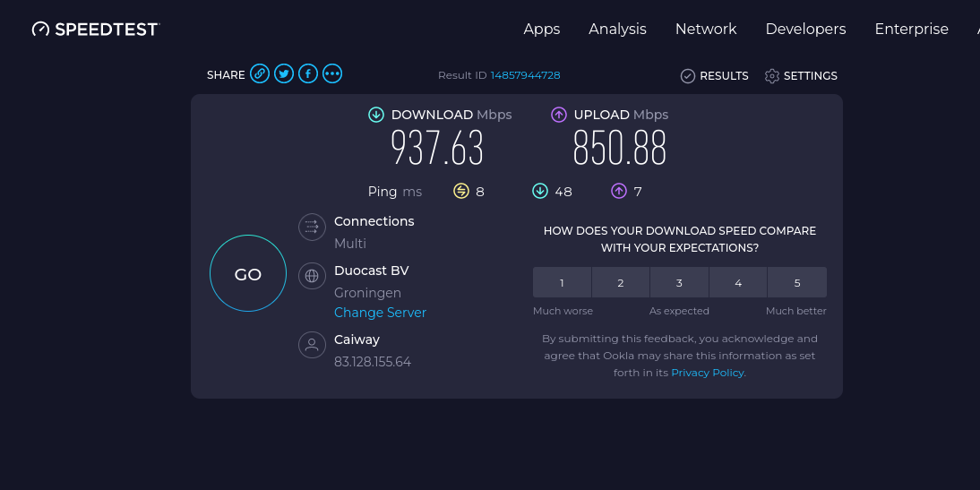The width and height of the screenshot is (980, 490).
Task: Click the upload latency value 7
Action: pyautogui.click(x=638, y=191)
